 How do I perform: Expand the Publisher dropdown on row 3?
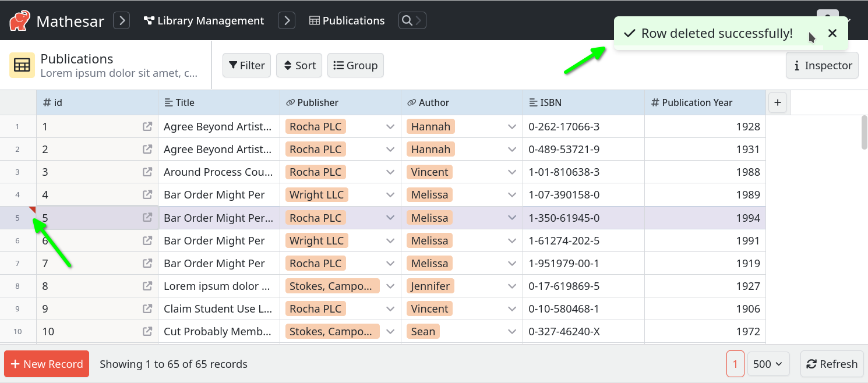tap(390, 172)
